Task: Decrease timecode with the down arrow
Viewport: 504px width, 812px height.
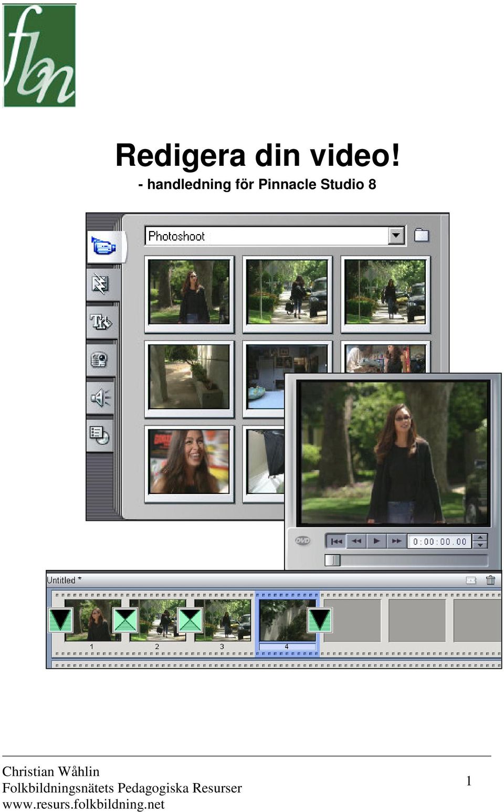Action: point(480,545)
